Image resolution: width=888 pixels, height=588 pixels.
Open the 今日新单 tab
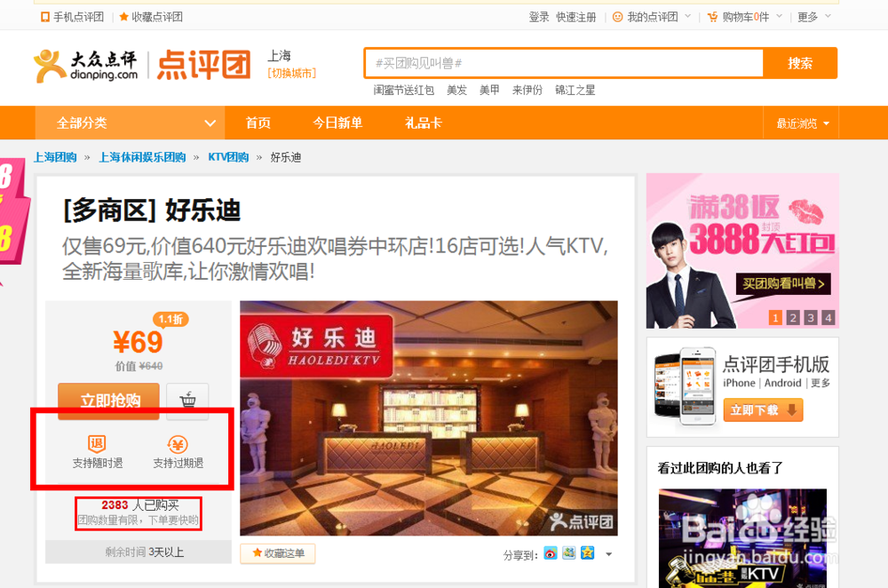pos(337,123)
